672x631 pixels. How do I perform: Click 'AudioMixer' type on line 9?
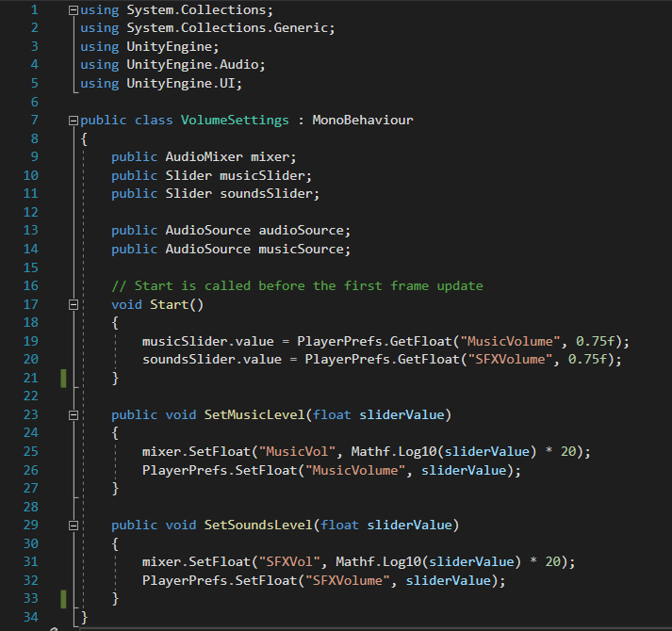click(204, 156)
